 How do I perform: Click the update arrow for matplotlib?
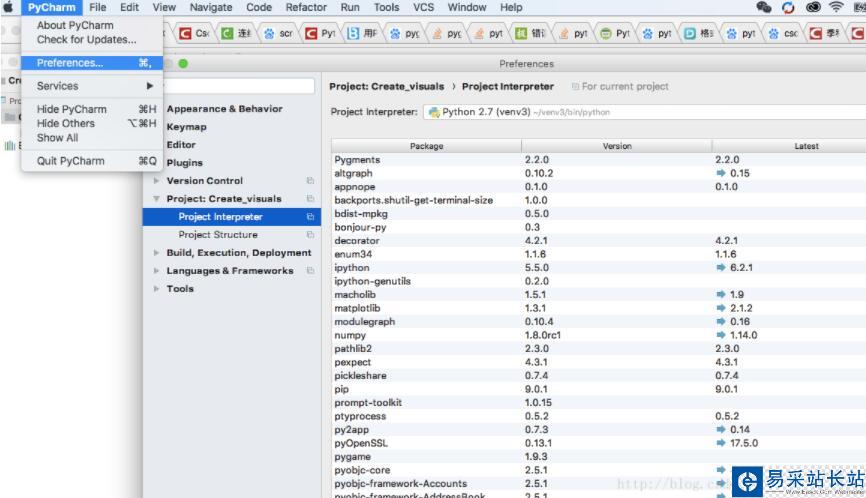[721, 308]
